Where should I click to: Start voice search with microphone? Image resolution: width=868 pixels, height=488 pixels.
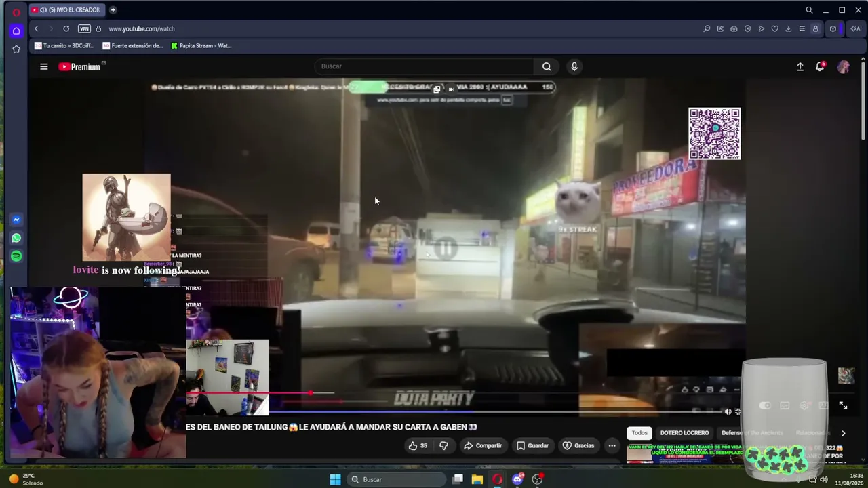pyautogui.click(x=574, y=66)
